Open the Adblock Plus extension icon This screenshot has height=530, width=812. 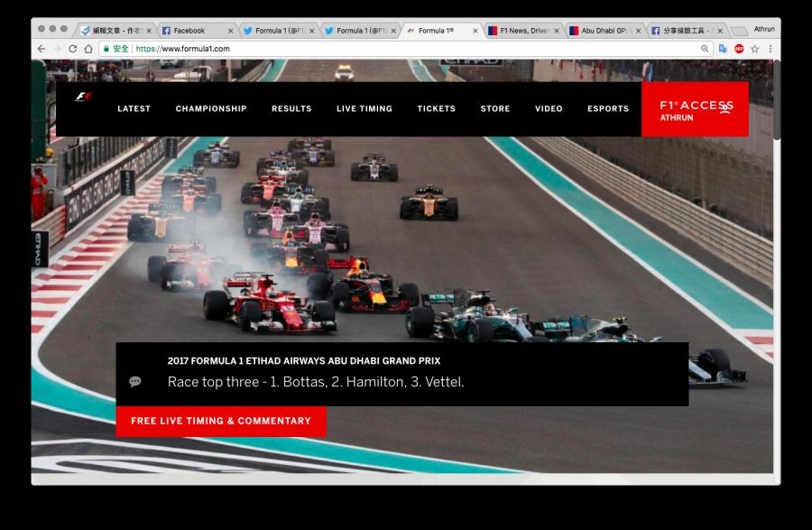(x=739, y=49)
